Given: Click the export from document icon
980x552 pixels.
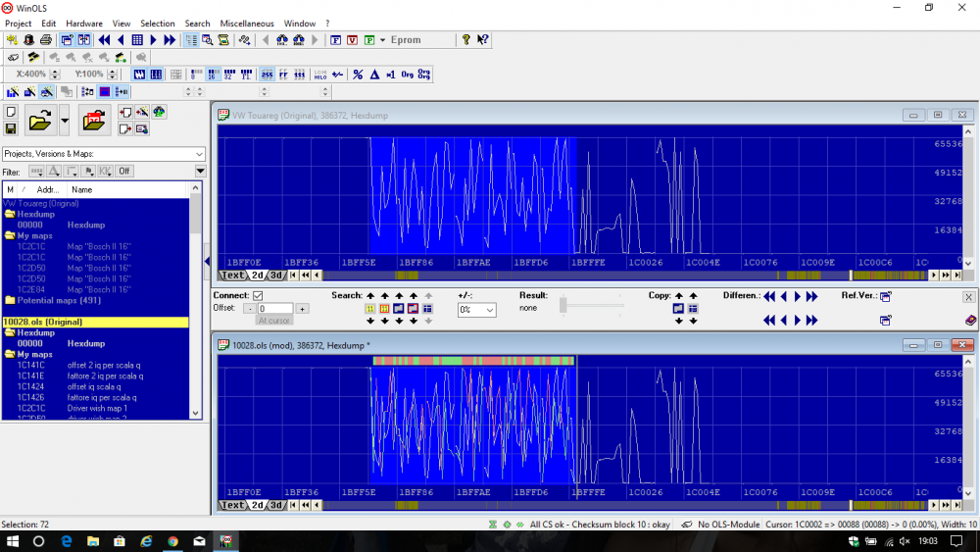Looking at the screenshot, I should 125,128.
